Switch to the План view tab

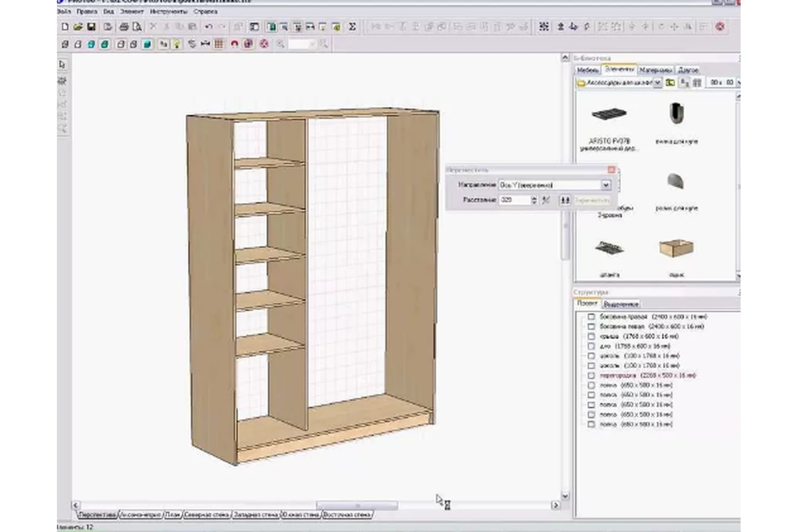[173, 515]
